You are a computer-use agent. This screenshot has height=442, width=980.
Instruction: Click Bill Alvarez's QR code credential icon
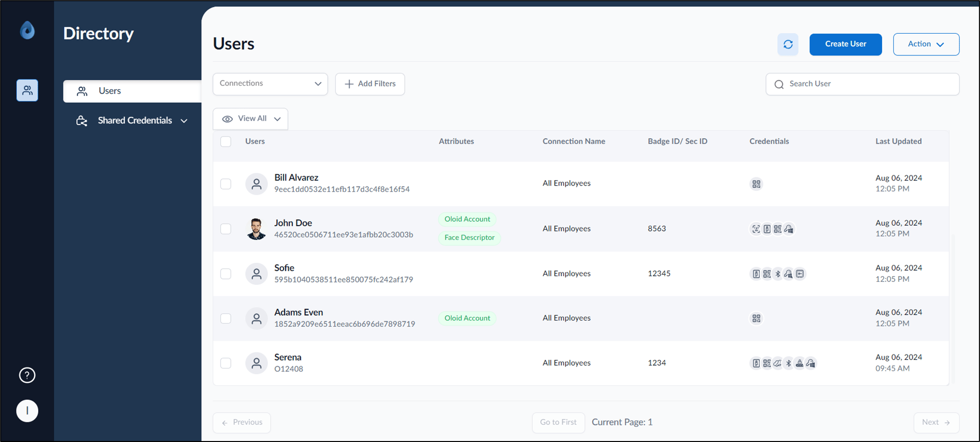[757, 184]
